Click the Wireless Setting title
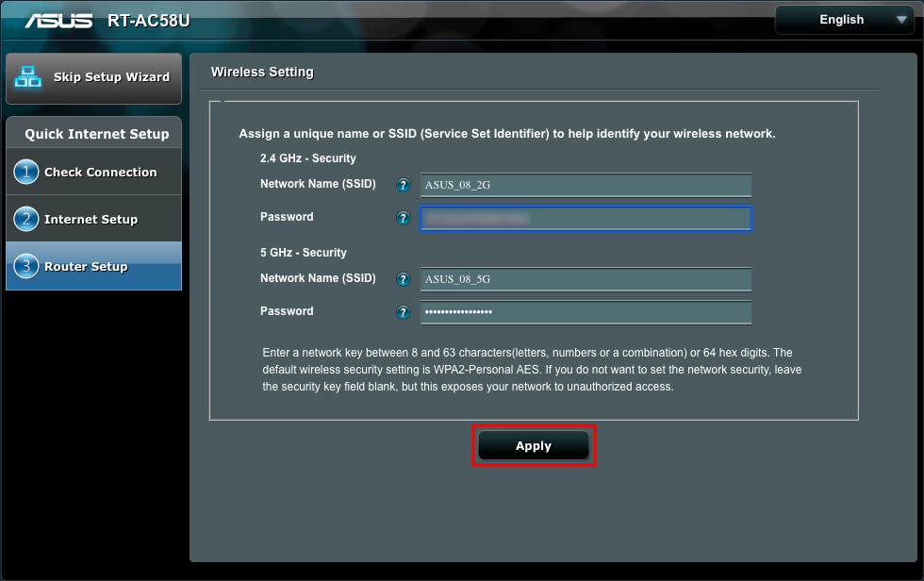 pos(262,72)
